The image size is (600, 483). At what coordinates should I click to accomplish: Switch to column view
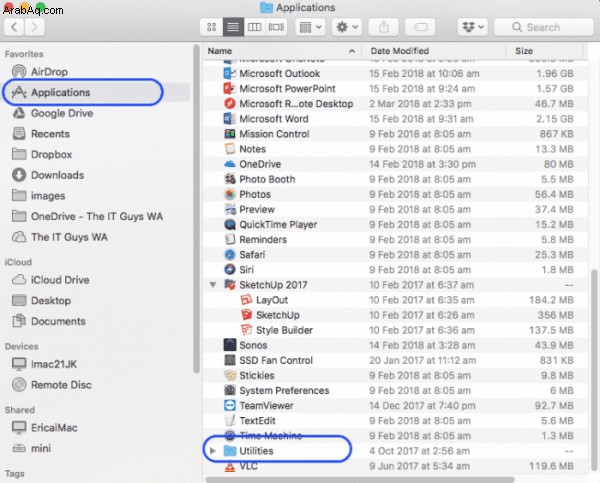(254, 27)
